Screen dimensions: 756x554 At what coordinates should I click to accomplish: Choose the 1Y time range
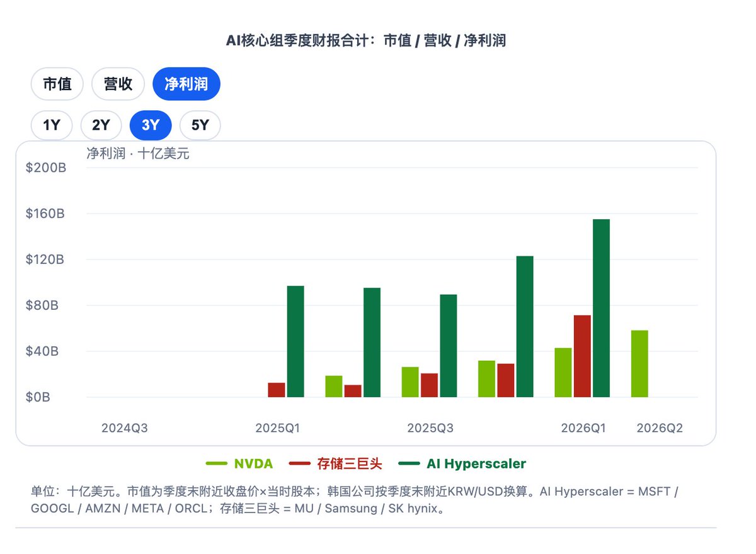pyautogui.click(x=52, y=125)
